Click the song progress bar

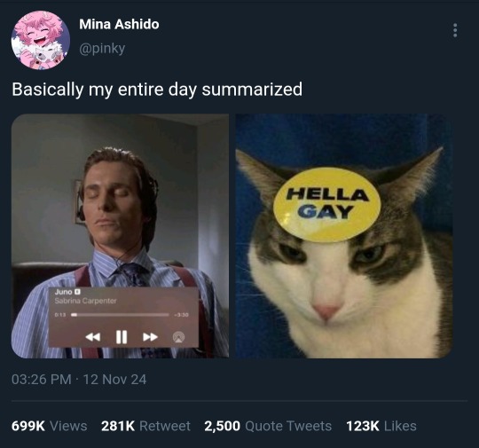coord(120,314)
